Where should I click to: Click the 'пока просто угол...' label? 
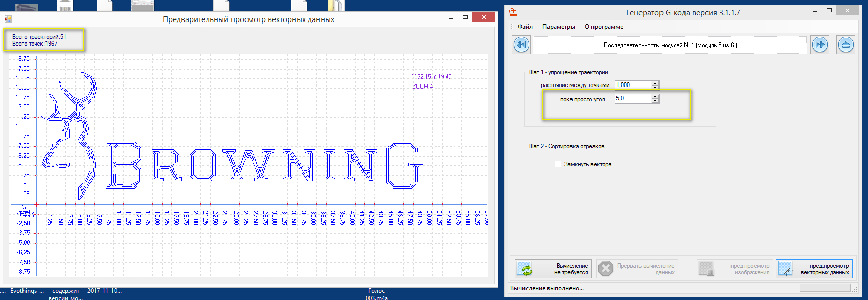(x=585, y=99)
